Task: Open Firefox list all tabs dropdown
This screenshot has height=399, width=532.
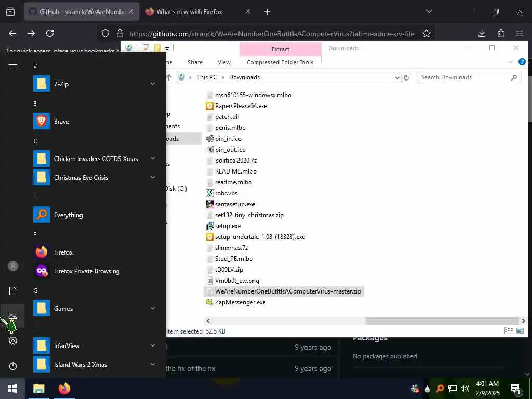Action: click(x=429, y=11)
